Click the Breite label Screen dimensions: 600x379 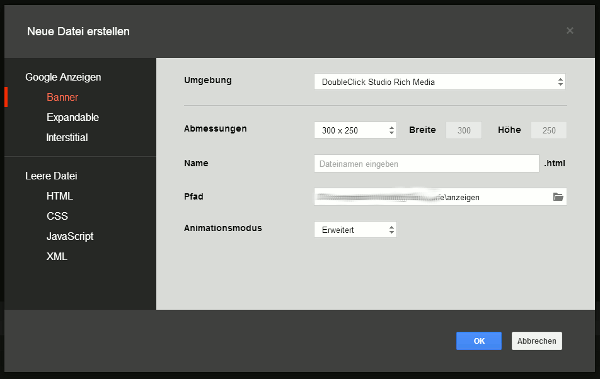pyautogui.click(x=422, y=130)
